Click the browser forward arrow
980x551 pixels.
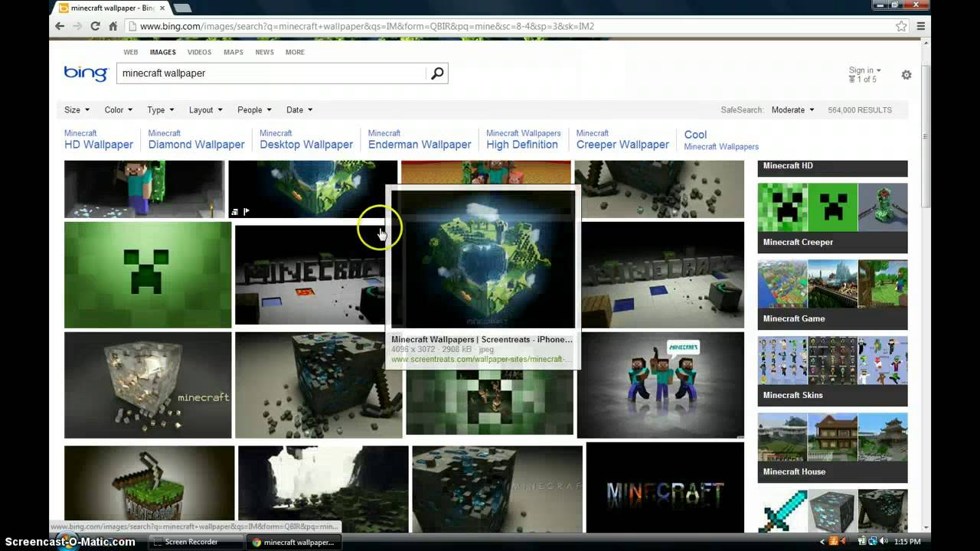pos(77,26)
